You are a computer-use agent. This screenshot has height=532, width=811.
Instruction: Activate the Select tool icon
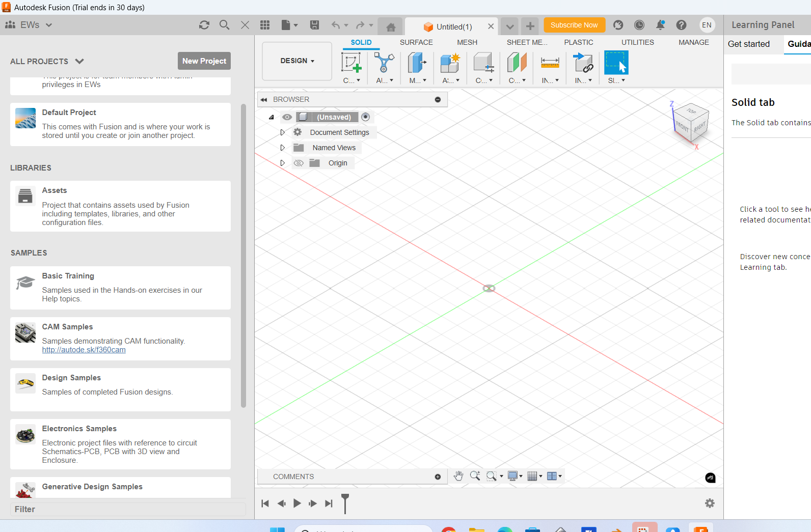616,63
